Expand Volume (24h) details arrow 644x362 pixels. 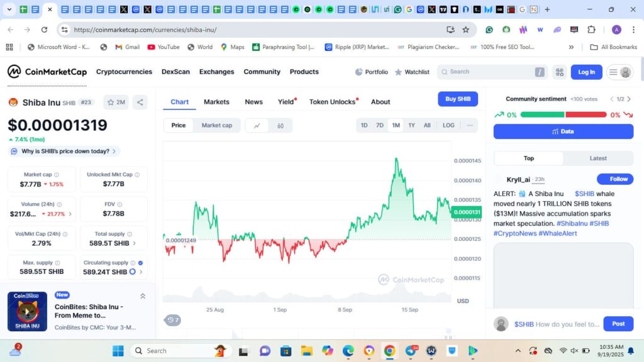(x=70, y=214)
